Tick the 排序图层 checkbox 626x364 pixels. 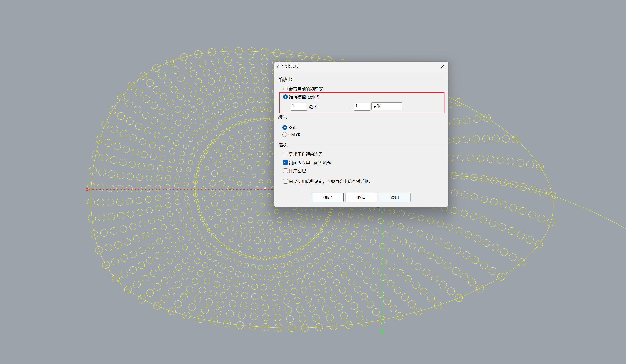pyautogui.click(x=285, y=171)
